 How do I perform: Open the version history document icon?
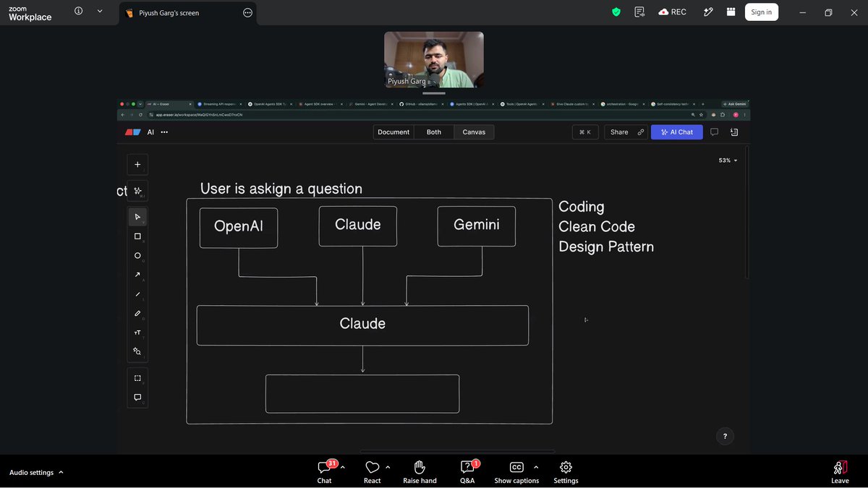click(x=734, y=132)
